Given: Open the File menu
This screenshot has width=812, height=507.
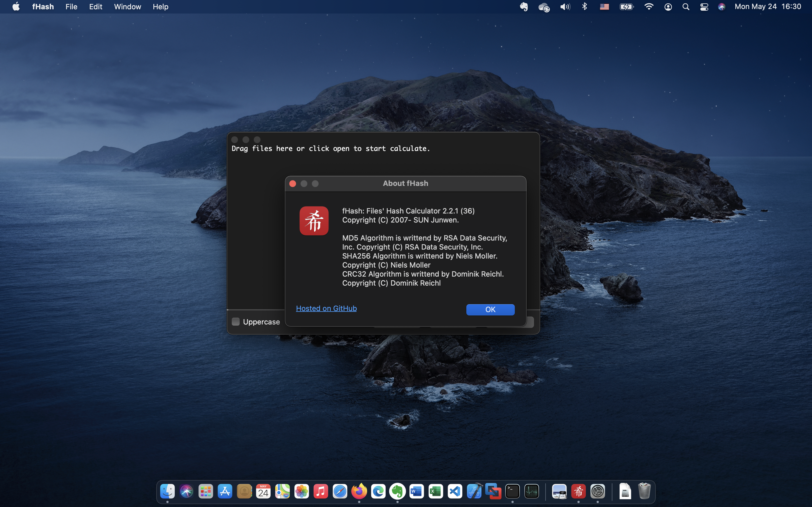Looking at the screenshot, I should (71, 6).
